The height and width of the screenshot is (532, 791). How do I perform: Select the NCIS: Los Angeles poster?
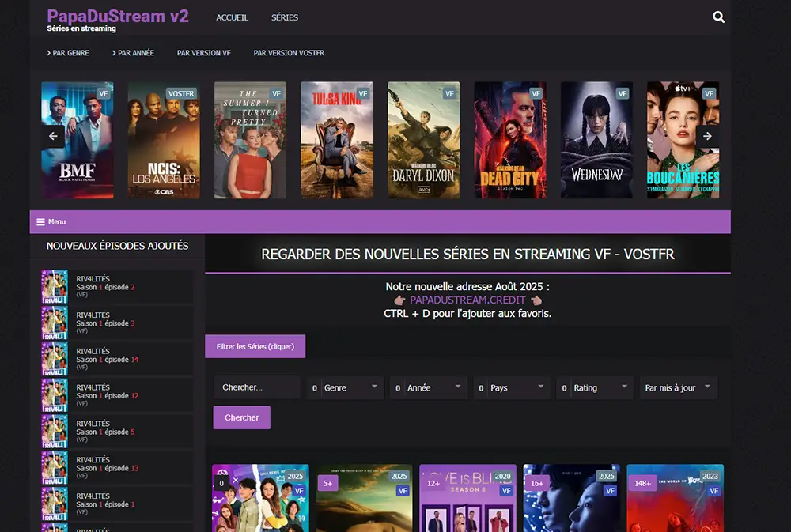pos(164,140)
